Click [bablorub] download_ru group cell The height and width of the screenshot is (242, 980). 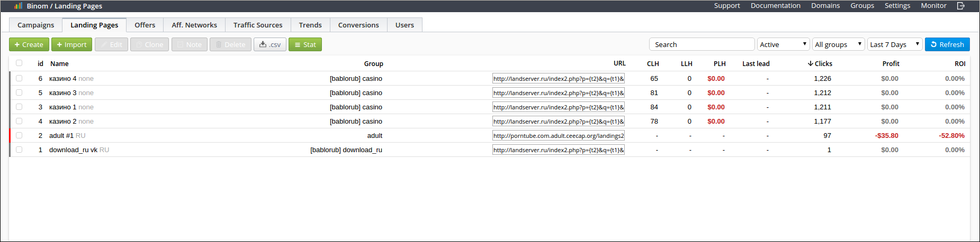coord(346,150)
